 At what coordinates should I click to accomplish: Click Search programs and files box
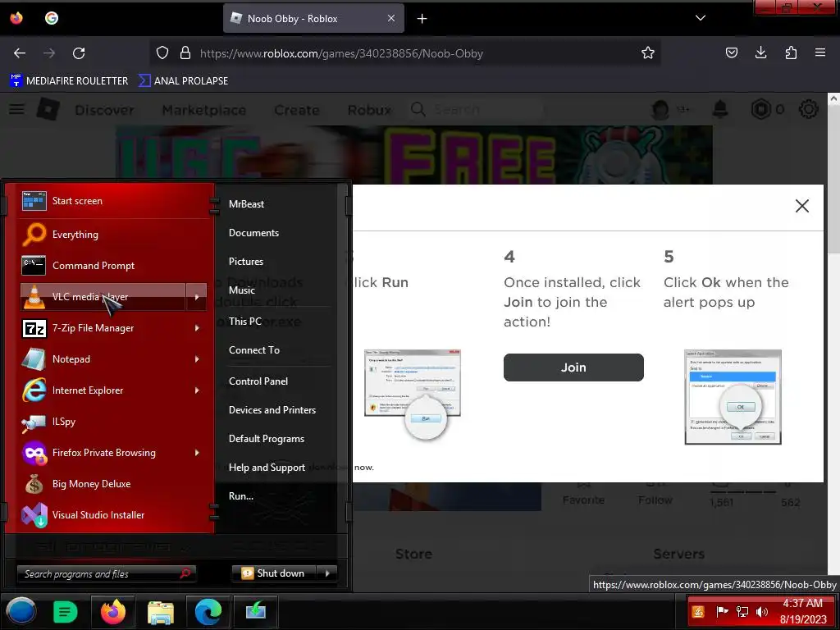(x=106, y=573)
